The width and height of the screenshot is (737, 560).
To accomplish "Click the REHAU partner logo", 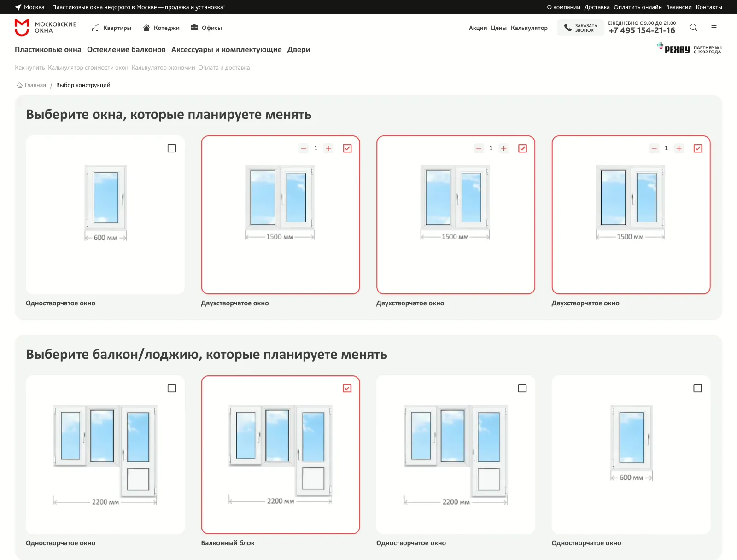I will click(674, 48).
